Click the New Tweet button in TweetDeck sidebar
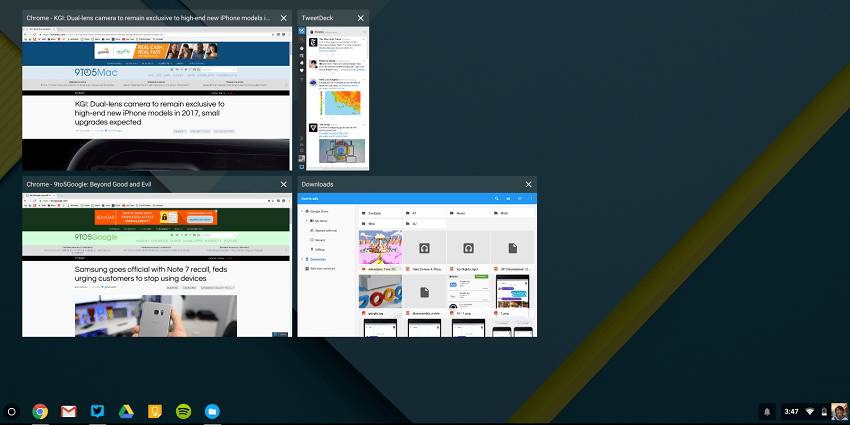The image size is (850, 425). click(x=302, y=30)
